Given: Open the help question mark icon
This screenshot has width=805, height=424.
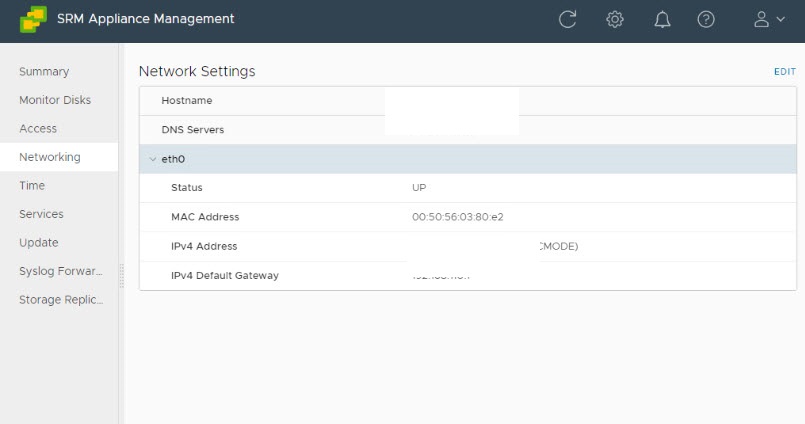Looking at the screenshot, I should tap(706, 19).
